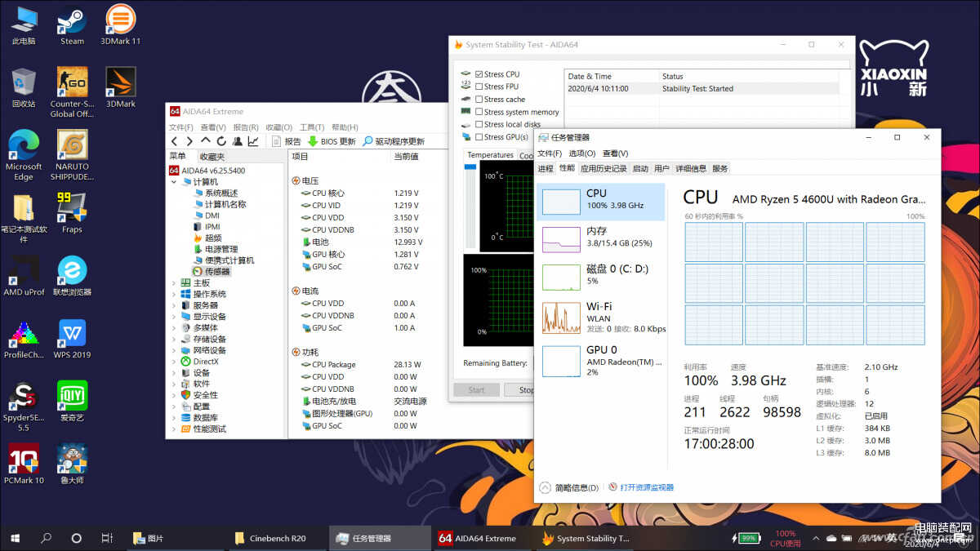Switch to 收藏夹 tab in AIDA64
The width and height of the screenshot is (980, 551).
click(x=212, y=157)
